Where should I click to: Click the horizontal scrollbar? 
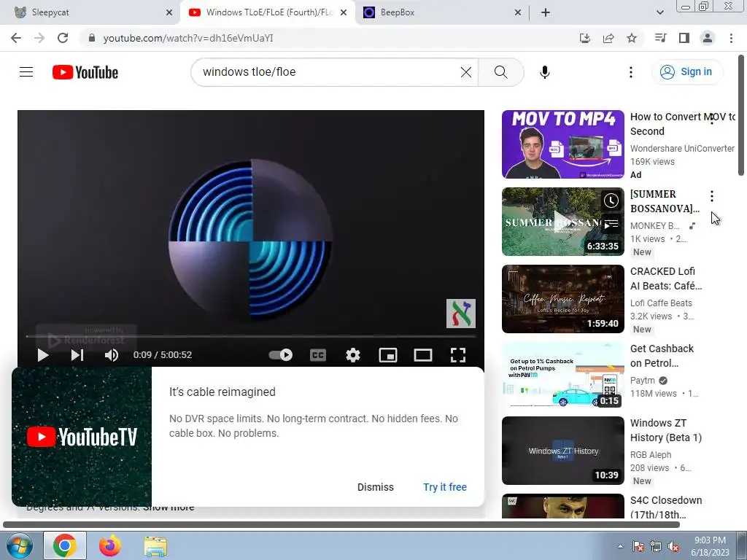341,525
